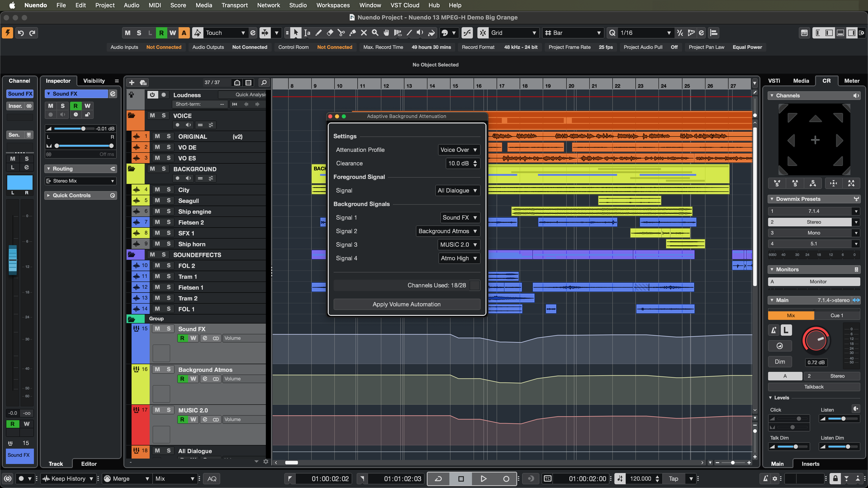Activate the Zoom magnifier tool
The height and width of the screenshot is (488, 868).
tap(375, 33)
